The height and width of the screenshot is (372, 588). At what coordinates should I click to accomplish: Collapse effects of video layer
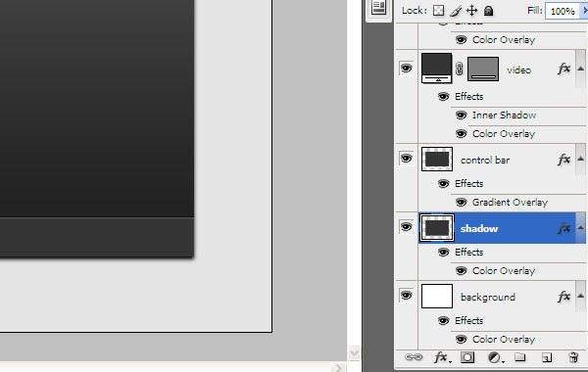580,69
